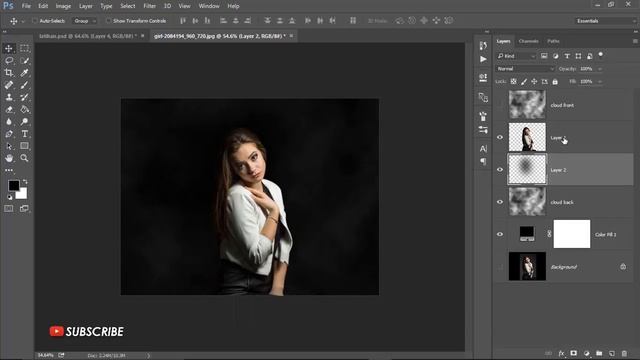Open the Edit Toolbar three-dots button
The width and height of the screenshot is (640, 360).
pos(9,170)
